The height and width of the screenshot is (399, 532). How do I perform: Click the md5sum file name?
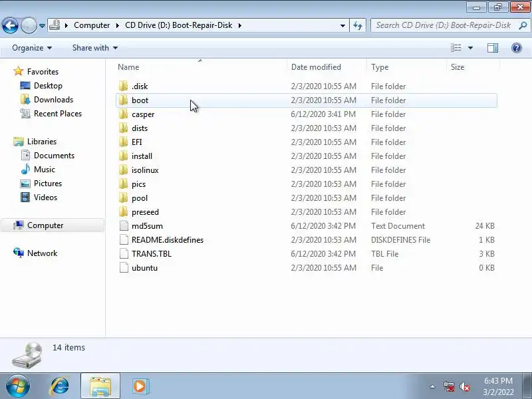coord(147,226)
